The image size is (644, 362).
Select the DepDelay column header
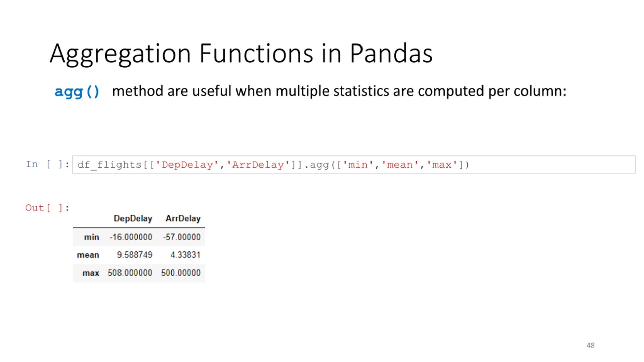133,218
